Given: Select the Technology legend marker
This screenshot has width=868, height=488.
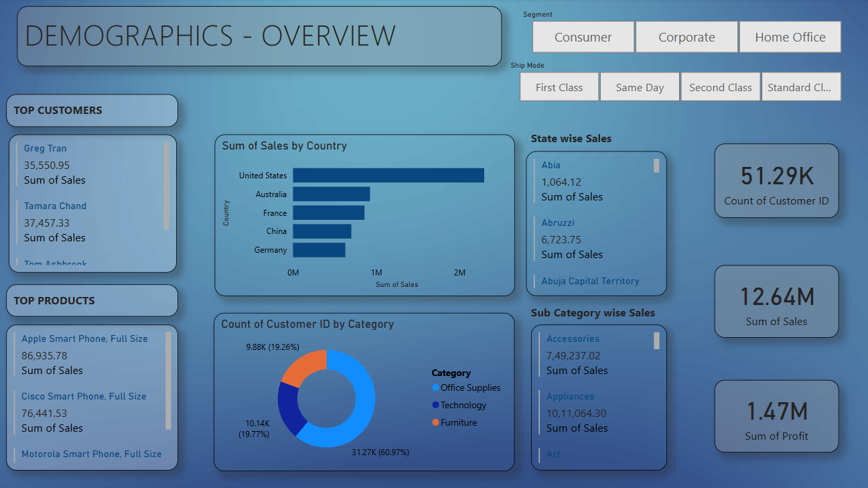Looking at the screenshot, I should click(x=436, y=405).
